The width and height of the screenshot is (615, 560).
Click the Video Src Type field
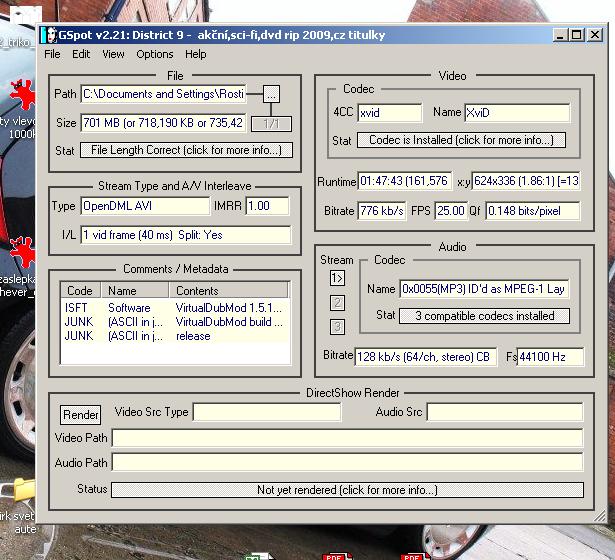click(x=266, y=412)
